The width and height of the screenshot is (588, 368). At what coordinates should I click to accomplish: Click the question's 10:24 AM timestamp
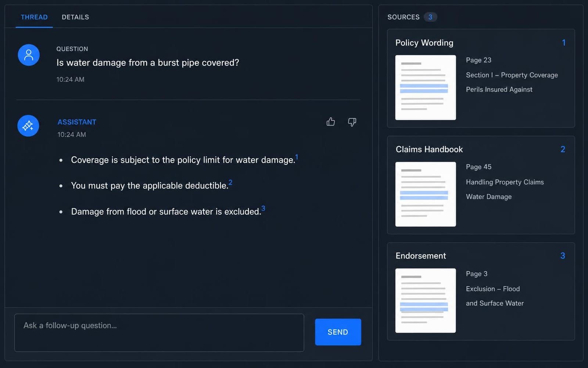pos(70,79)
